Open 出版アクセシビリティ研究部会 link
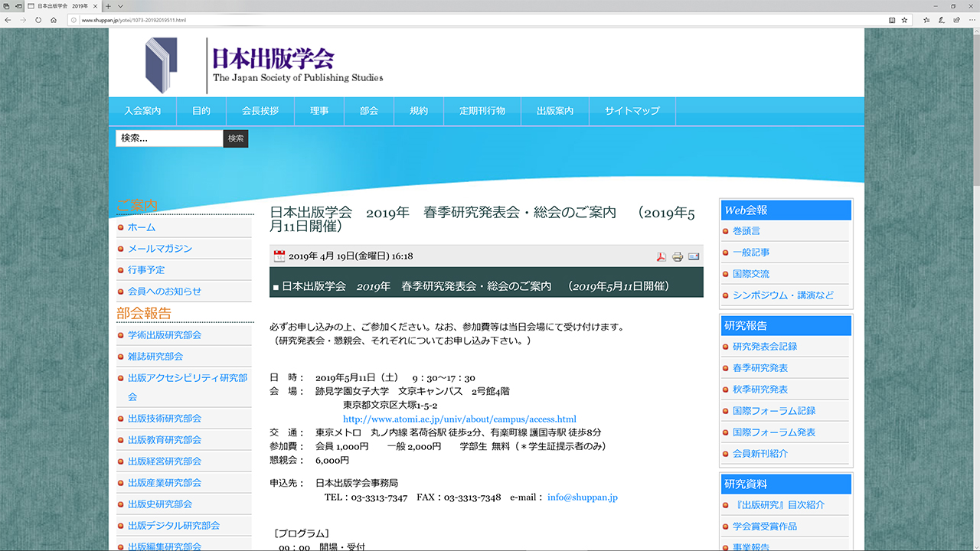Screen dimensions: 980x551 (x=188, y=387)
